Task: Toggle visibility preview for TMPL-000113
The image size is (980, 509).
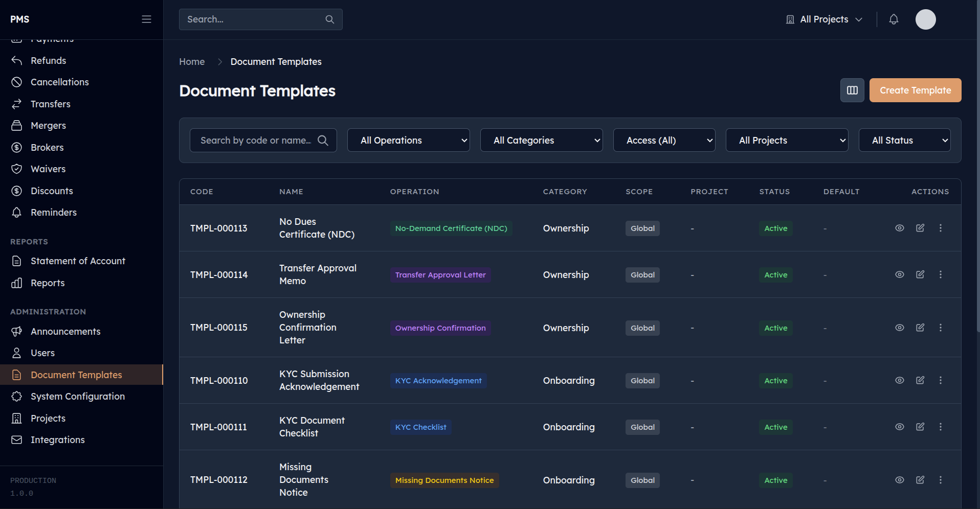Action: (x=899, y=228)
